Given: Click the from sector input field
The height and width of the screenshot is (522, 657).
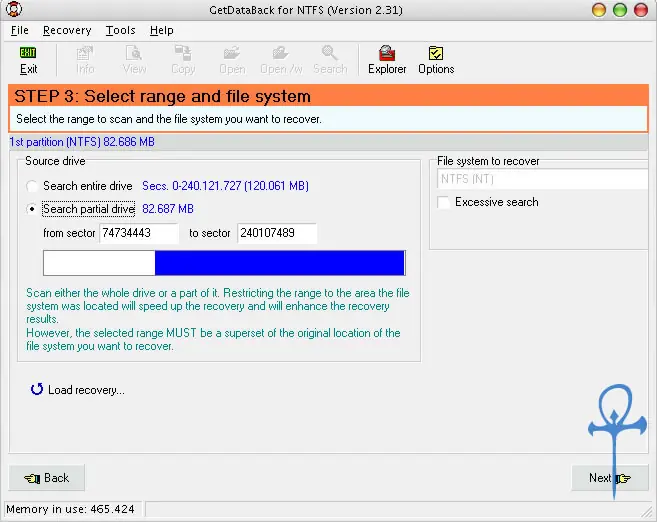Looking at the screenshot, I should tap(139, 233).
